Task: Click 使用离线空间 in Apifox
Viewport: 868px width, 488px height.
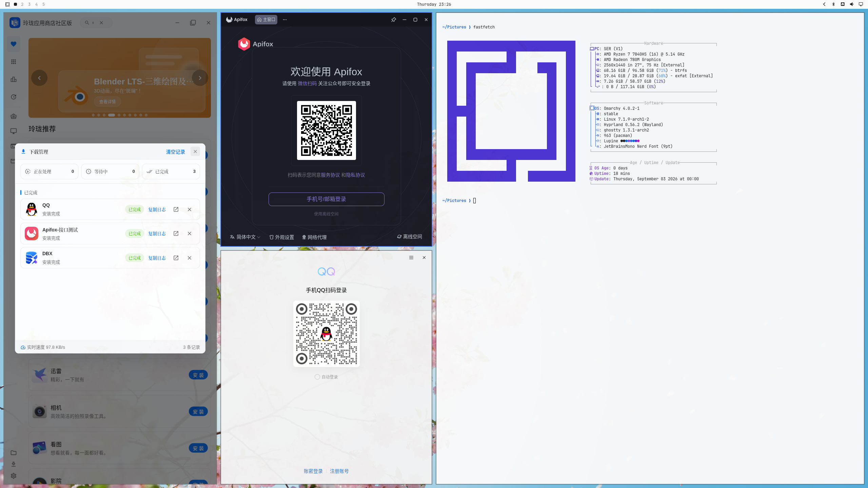Action: tap(326, 214)
